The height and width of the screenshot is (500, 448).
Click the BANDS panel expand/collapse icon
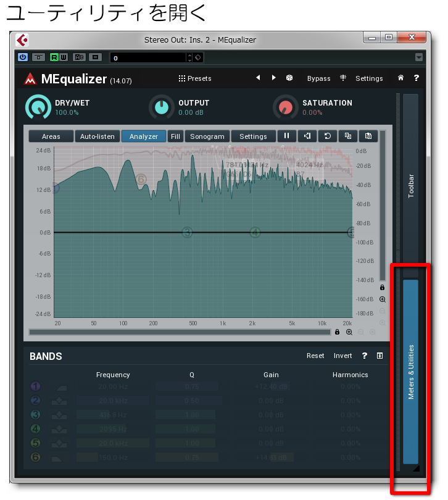click(x=380, y=356)
